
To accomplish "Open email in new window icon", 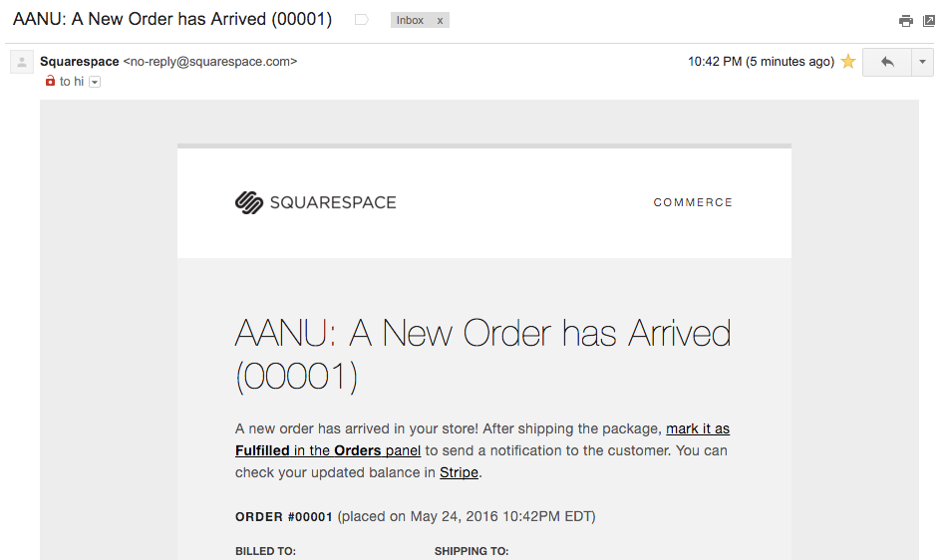I will coord(929,21).
